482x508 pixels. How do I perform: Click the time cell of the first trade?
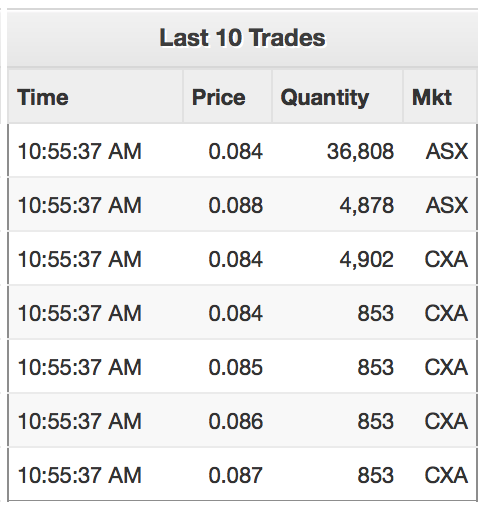pyautogui.click(x=80, y=151)
